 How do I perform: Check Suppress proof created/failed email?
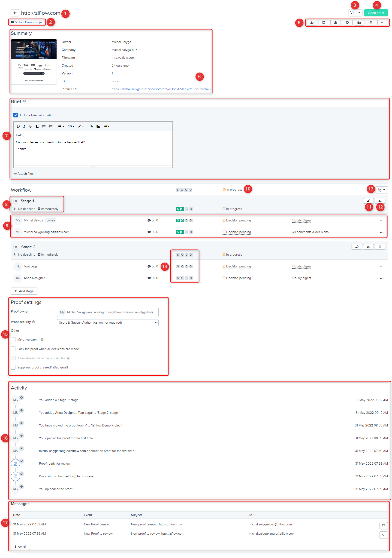click(13, 367)
